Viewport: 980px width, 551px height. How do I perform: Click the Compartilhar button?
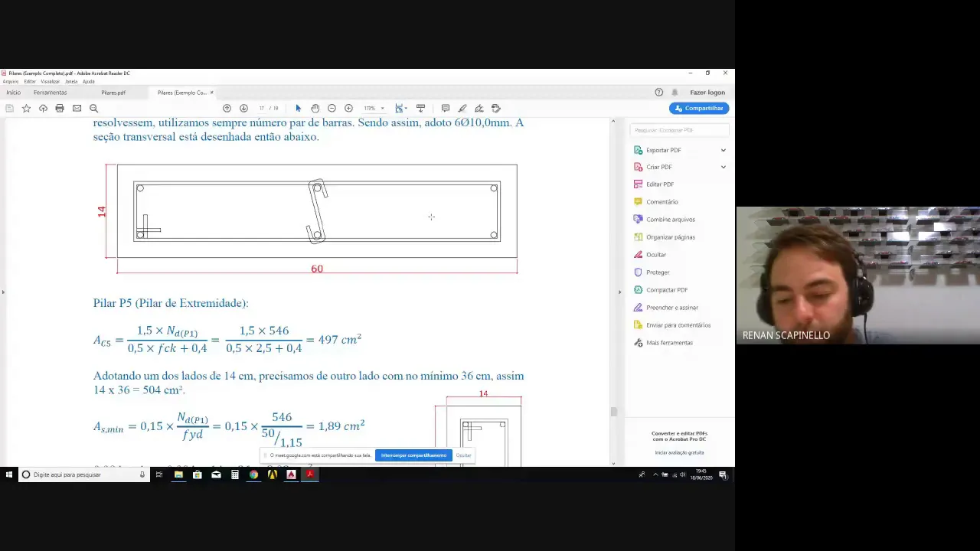pyautogui.click(x=699, y=109)
